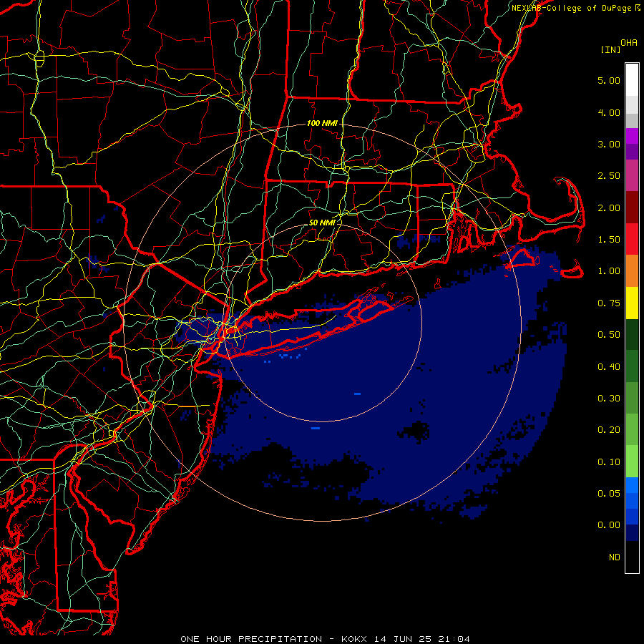Click the '2.50' legend label
The height and width of the screenshot is (644, 644).
609,176
